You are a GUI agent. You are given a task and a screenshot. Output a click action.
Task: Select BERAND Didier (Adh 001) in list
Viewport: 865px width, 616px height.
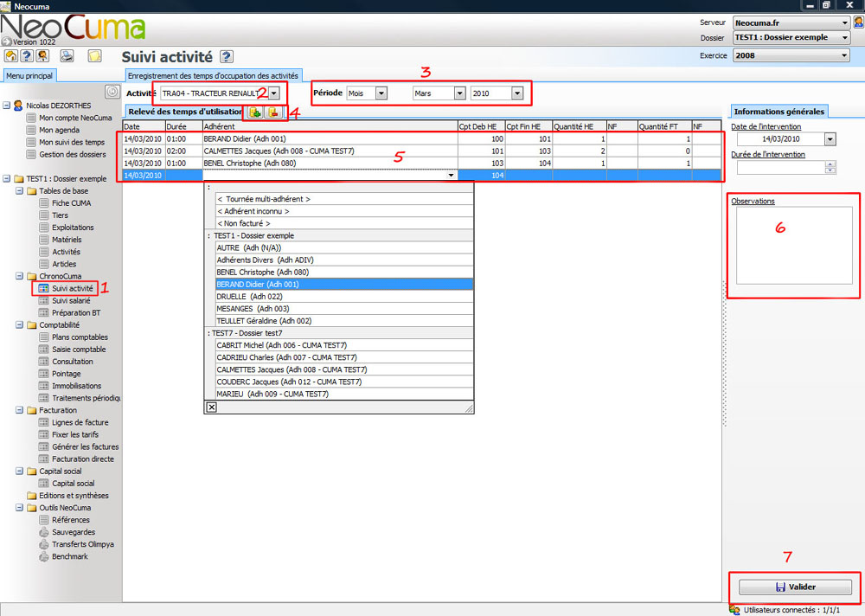click(344, 285)
